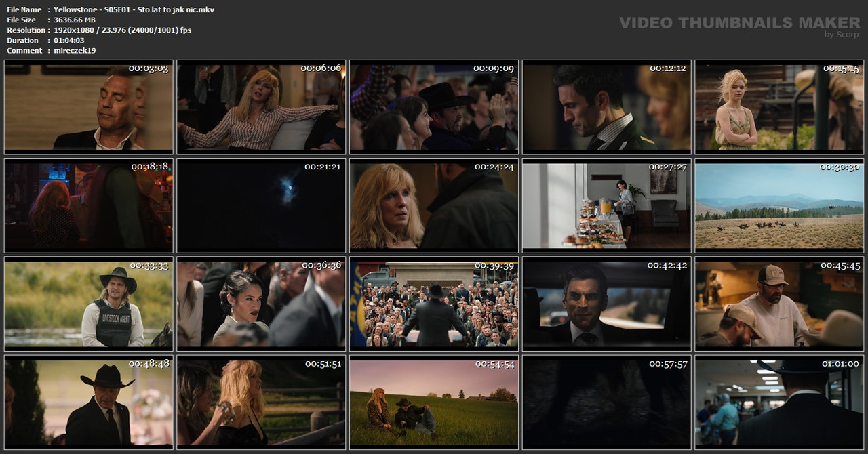Open the crowd speech frame 00:39:39

(434, 304)
